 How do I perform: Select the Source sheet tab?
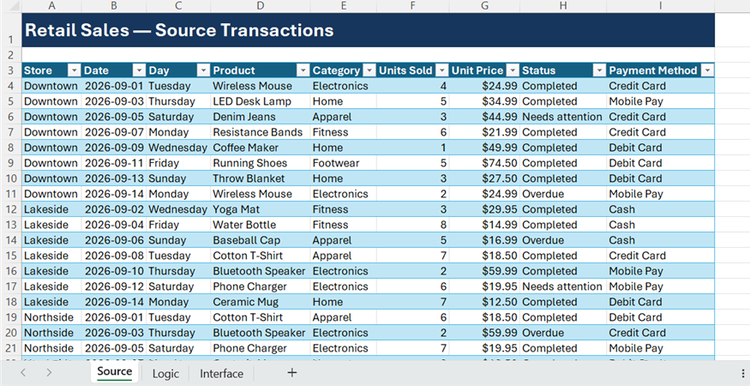114,372
